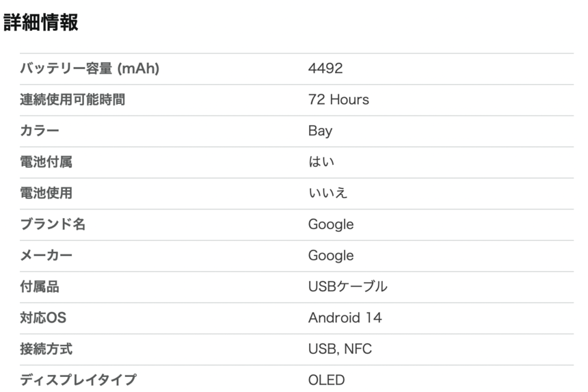Select the 付属品 label
The image size is (588, 392).
(40, 286)
